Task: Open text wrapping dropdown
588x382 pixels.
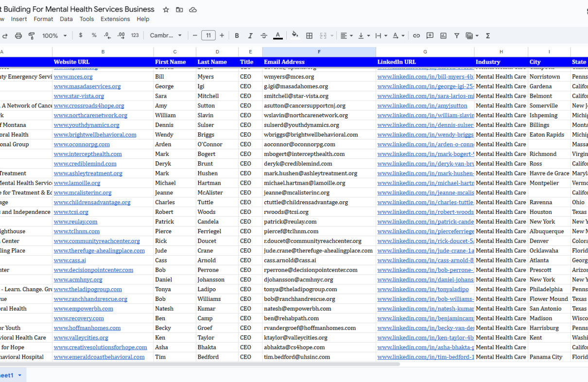Action: pyautogui.click(x=381, y=35)
